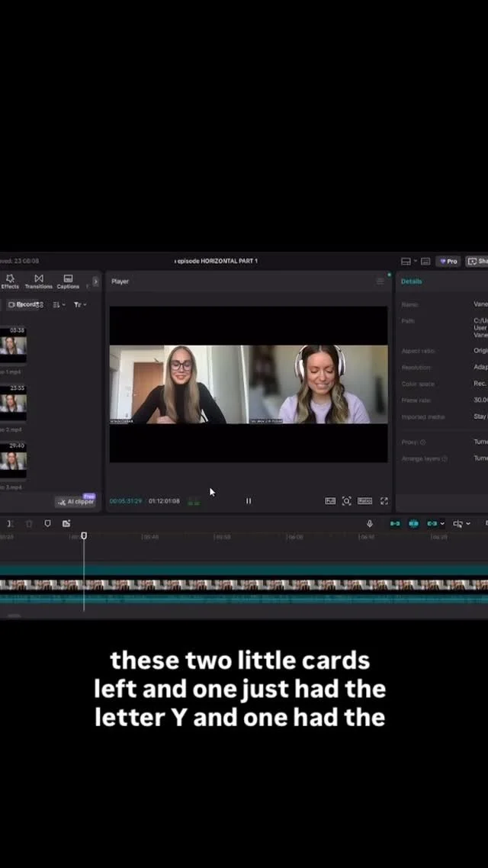
Task: Click the Arrange layers info icon
Action: pos(445,459)
